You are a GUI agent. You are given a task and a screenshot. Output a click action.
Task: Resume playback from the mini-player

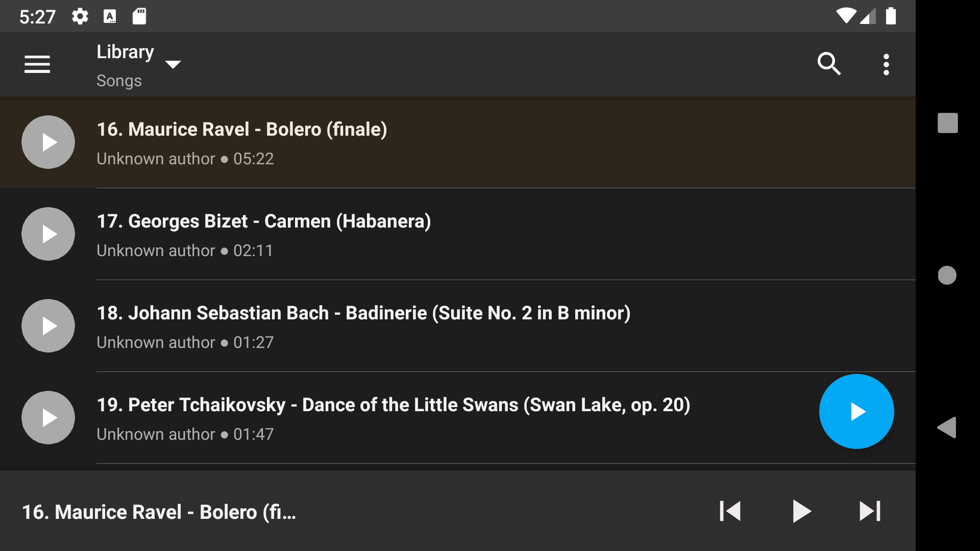point(801,511)
